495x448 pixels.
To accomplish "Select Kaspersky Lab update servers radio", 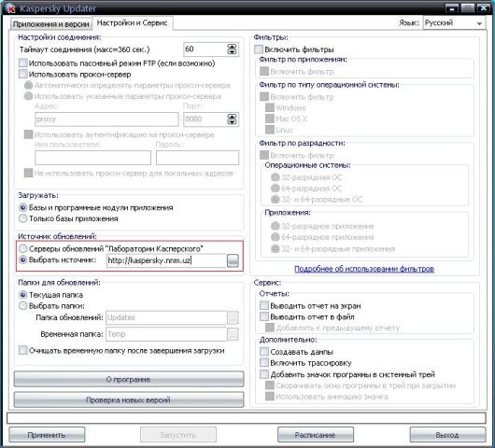I will [22, 248].
